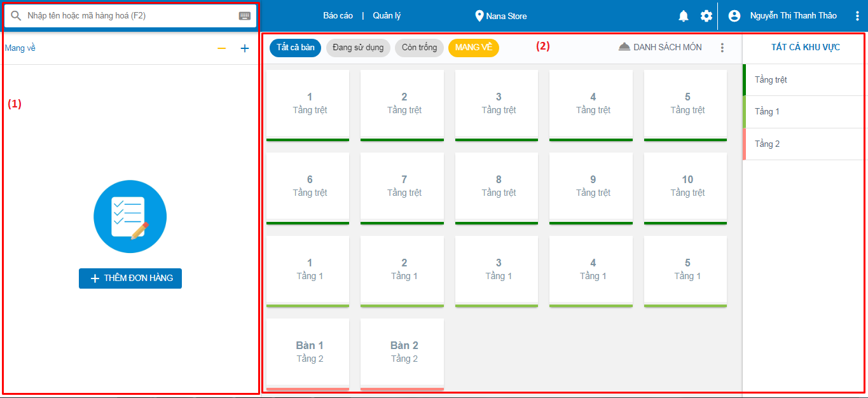
Task: Click the MANG VỀ takeaway button
Action: pyautogui.click(x=474, y=48)
